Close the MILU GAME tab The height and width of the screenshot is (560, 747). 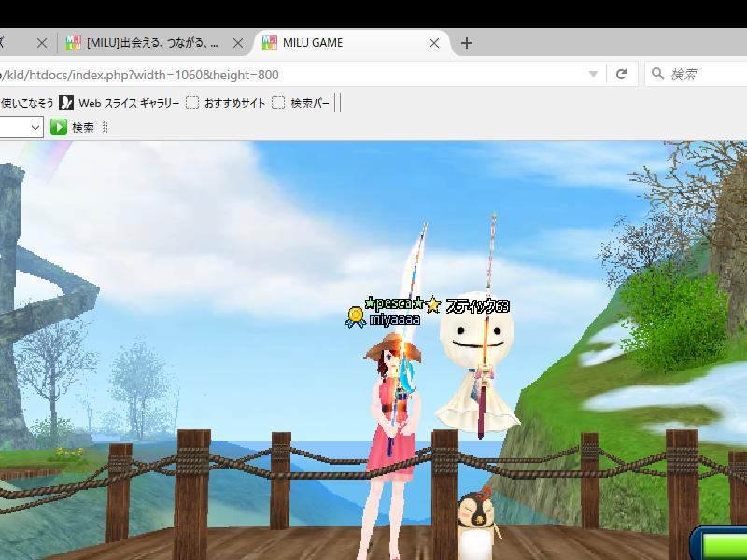click(x=434, y=43)
